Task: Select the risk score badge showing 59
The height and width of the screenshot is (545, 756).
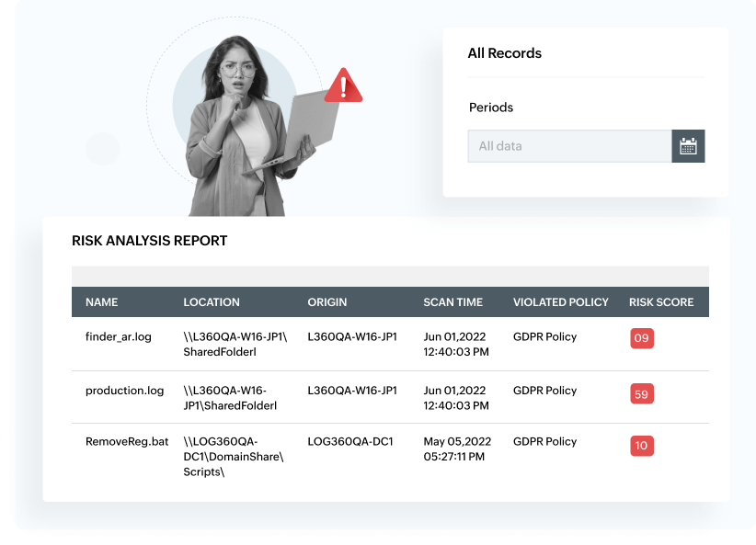Action: pyautogui.click(x=641, y=393)
